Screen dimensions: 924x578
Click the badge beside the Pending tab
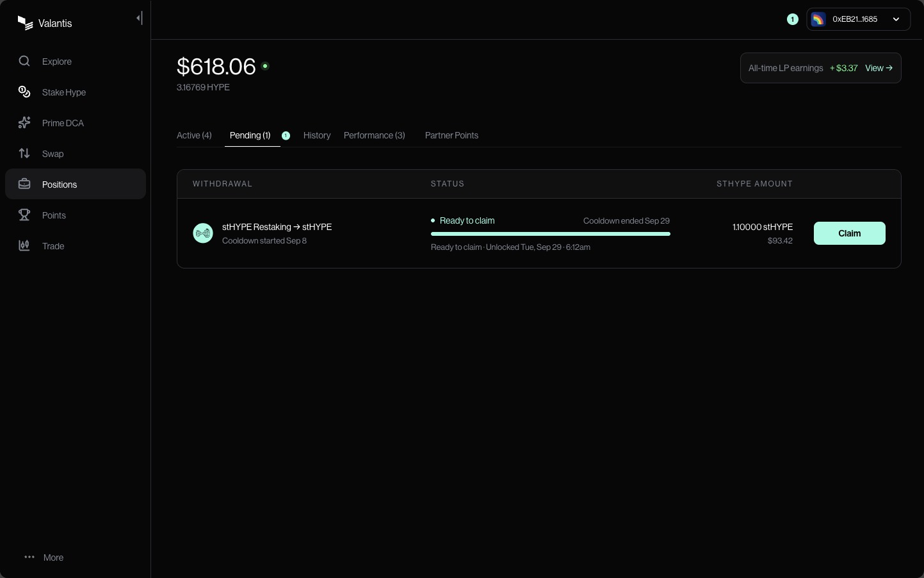(286, 135)
